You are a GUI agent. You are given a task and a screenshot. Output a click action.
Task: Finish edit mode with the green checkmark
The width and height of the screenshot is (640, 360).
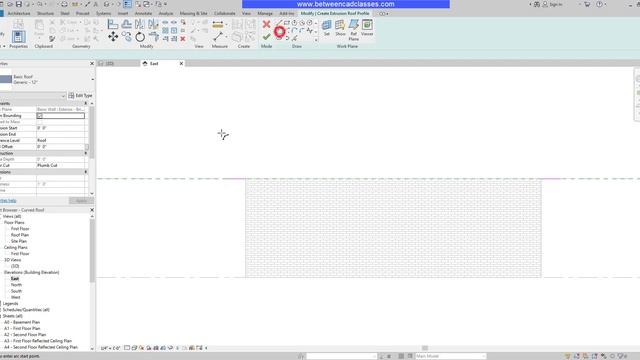pyautogui.click(x=266, y=37)
